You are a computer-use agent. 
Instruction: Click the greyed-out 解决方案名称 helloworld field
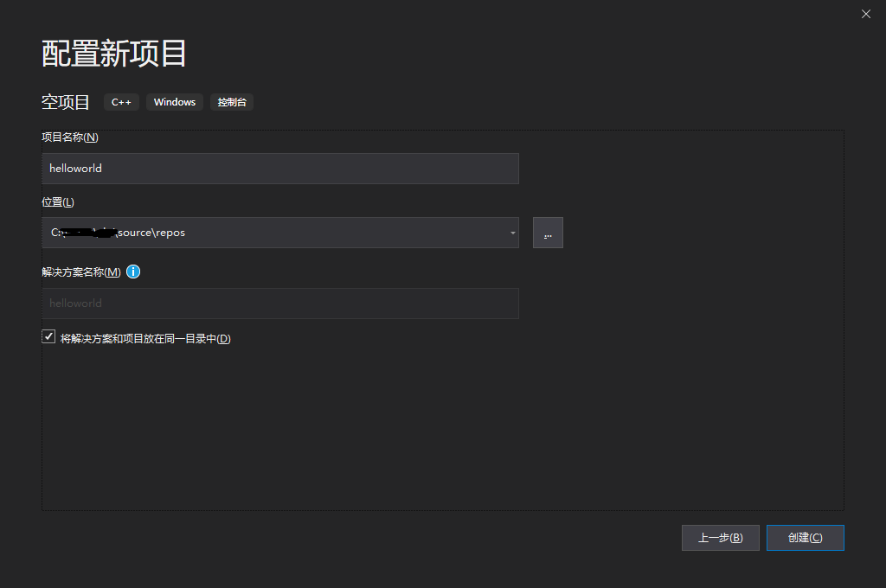[280, 304]
